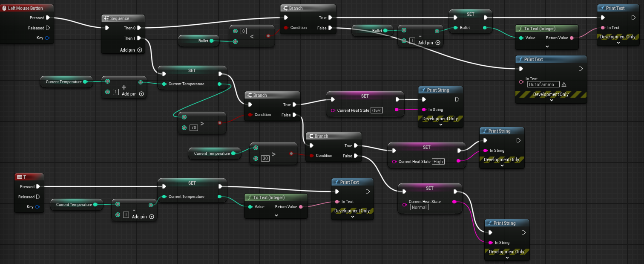Expand the Out of ammo Print Text node chevron
644x264 pixels.
[x=551, y=100]
